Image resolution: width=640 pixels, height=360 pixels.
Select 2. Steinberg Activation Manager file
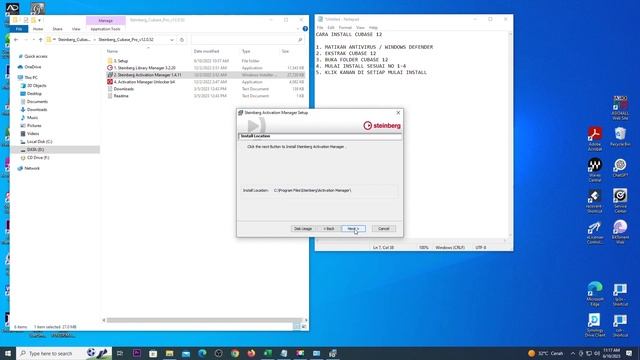pos(147,75)
